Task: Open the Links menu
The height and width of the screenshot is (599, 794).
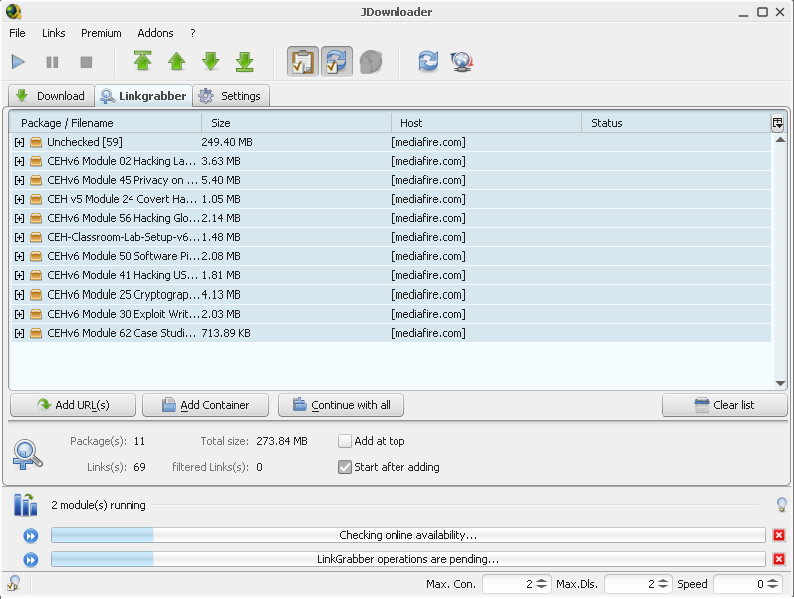Action: tap(54, 33)
